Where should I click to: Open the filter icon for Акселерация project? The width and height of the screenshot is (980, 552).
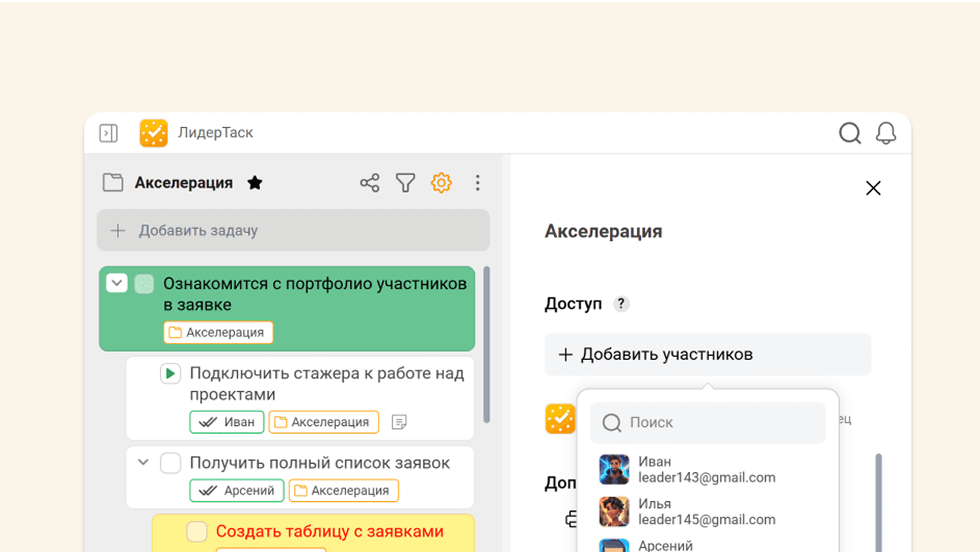tap(405, 183)
